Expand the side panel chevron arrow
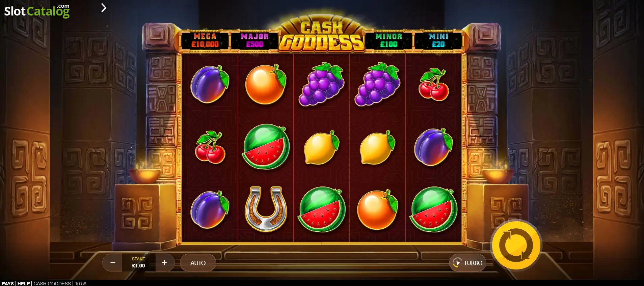Viewport: 644px width, 286px height. pyautogui.click(x=104, y=8)
